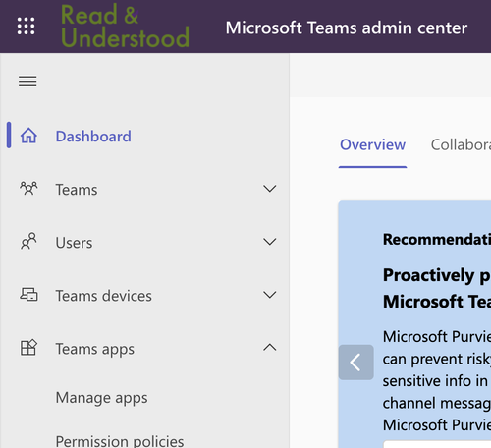Click the Read & Understood logo

tap(125, 26)
